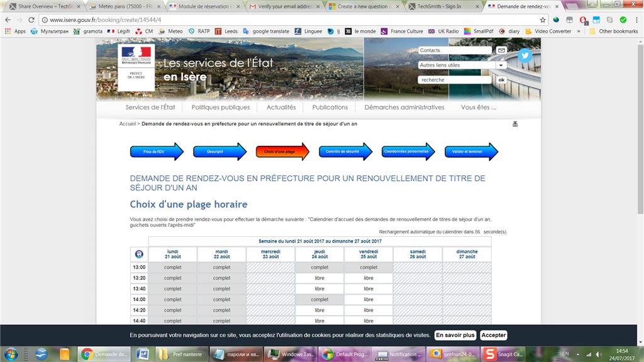644x362 pixels.
Task: Click the red extension icon with badge
Action: (583, 19)
